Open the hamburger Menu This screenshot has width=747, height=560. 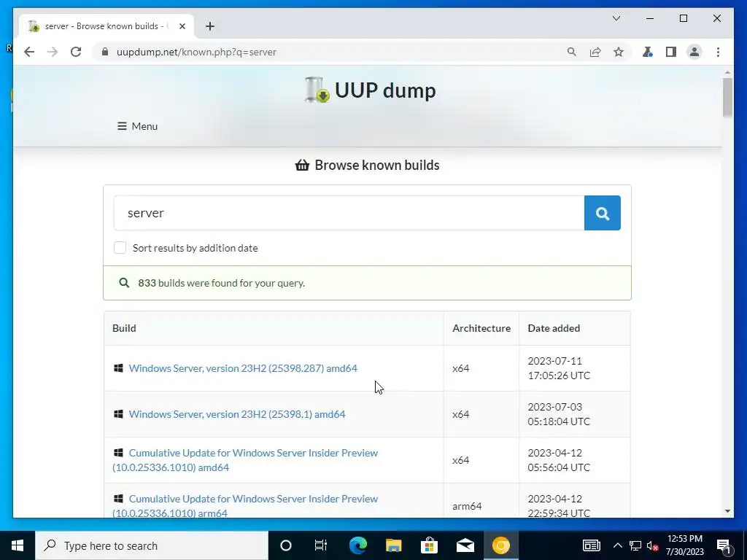[138, 126]
